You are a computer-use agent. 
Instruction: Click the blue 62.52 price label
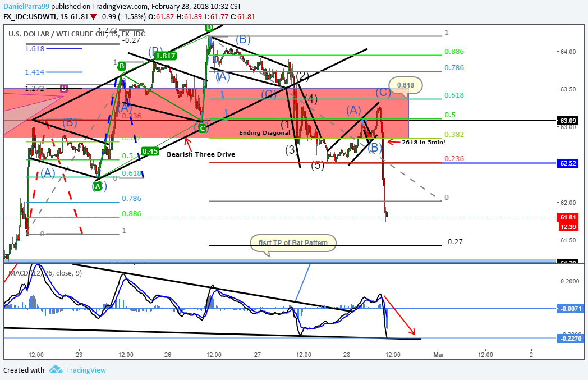point(568,163)
